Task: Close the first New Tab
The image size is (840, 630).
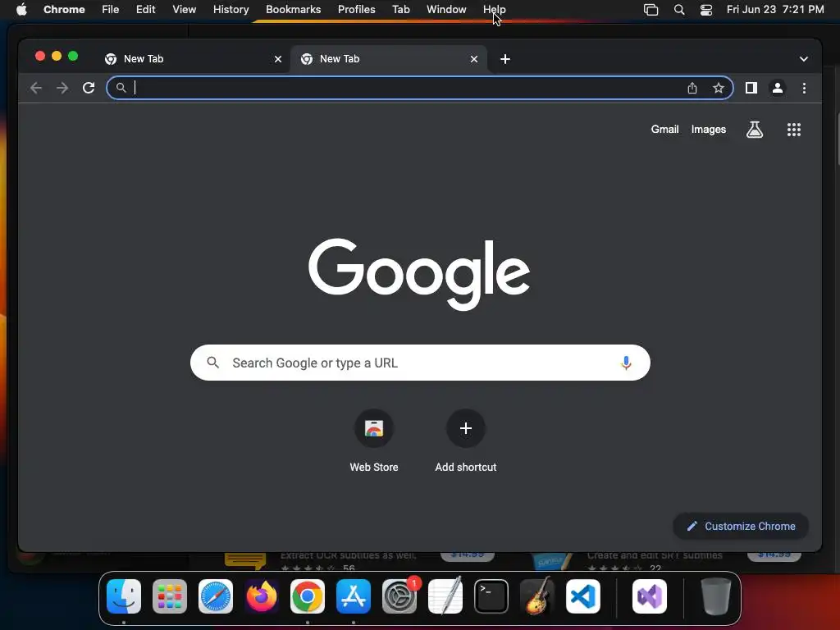Action: point(277,59)
